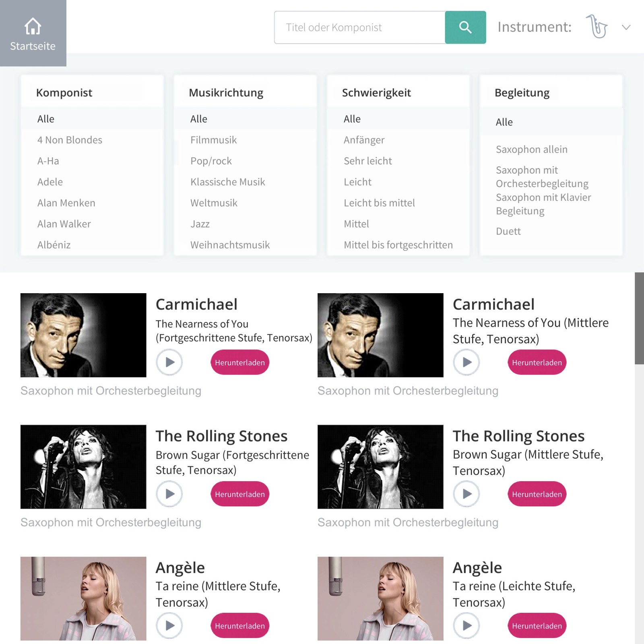The image size is (644, 644).
Task: Download Ta reine Mittlere Stufe
Action: point(240,626)
